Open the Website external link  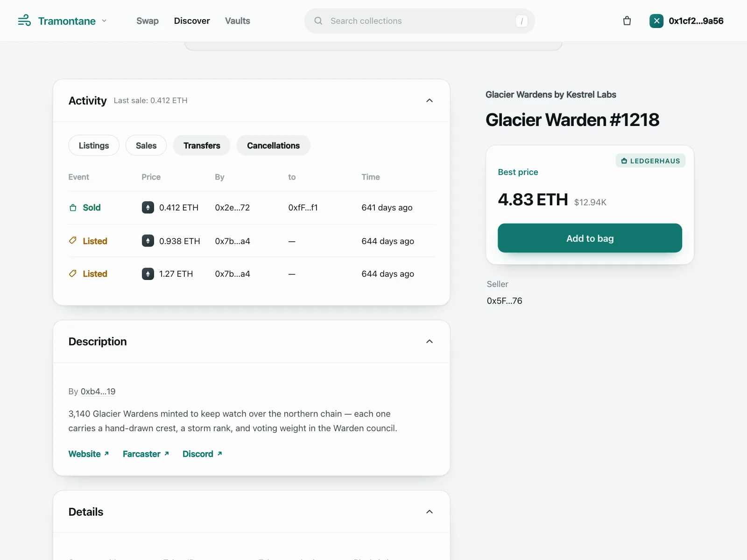click(89, 454)
